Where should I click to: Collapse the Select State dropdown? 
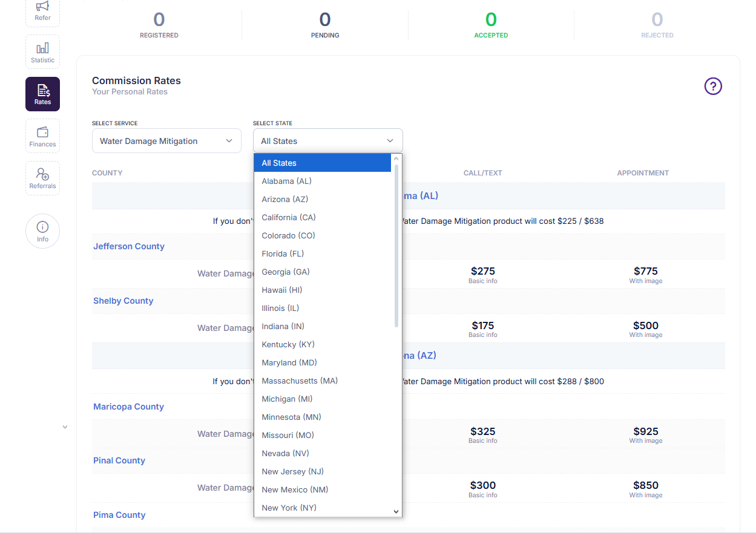[327, 141]
